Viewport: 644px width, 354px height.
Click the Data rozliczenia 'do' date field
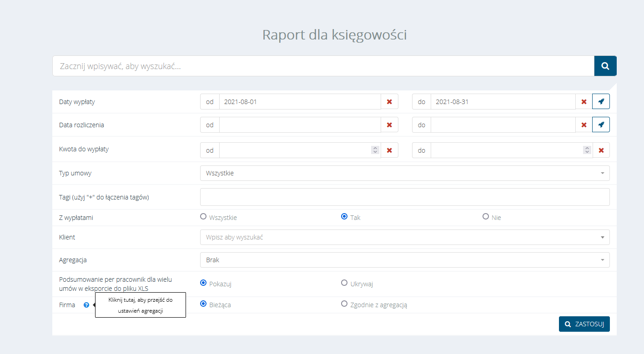click(503, 125)
